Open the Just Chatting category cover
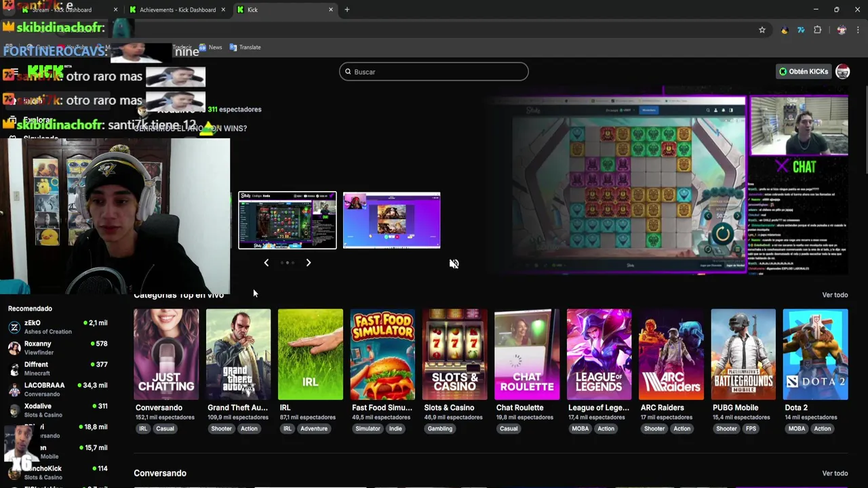The image size is (868, 488). click(x=166, y=354)
